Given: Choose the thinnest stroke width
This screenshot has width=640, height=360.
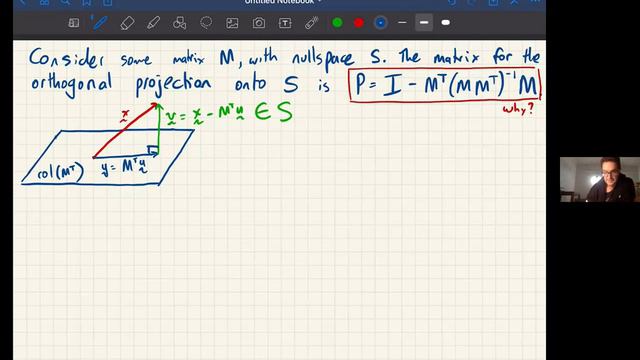Looking at the screenshot, I should tap(402, 22).
